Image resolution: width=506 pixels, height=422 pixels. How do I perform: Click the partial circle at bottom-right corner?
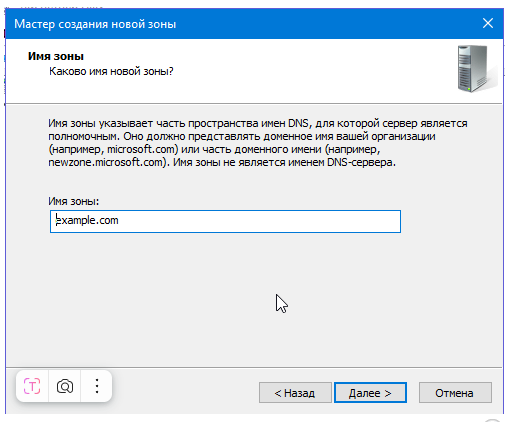point(493,420)
